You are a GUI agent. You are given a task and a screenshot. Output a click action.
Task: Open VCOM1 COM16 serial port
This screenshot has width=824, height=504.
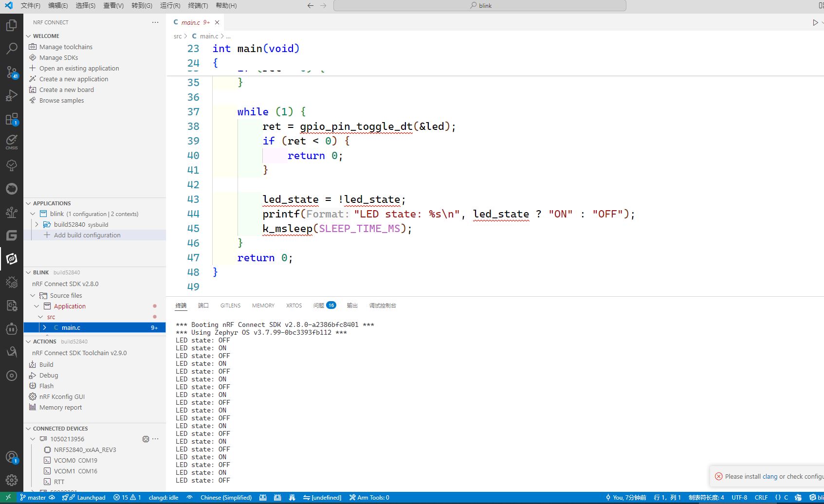point(75,471)
